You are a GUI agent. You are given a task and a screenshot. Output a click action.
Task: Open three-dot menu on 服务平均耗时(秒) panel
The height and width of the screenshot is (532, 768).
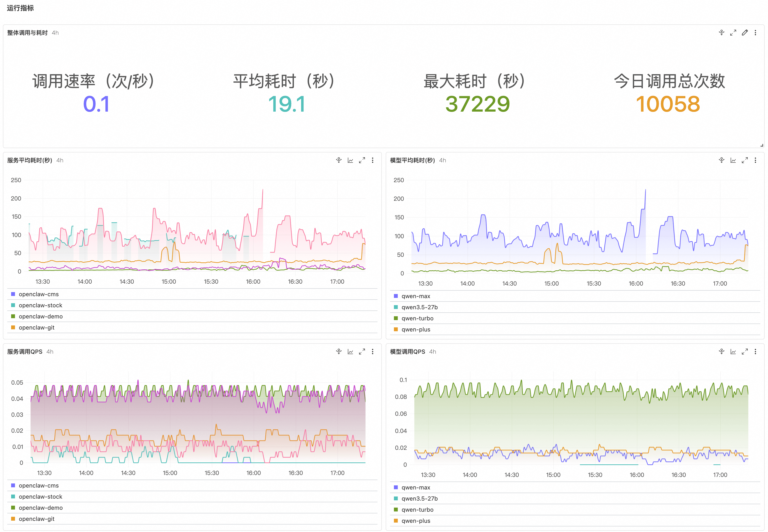373,160
